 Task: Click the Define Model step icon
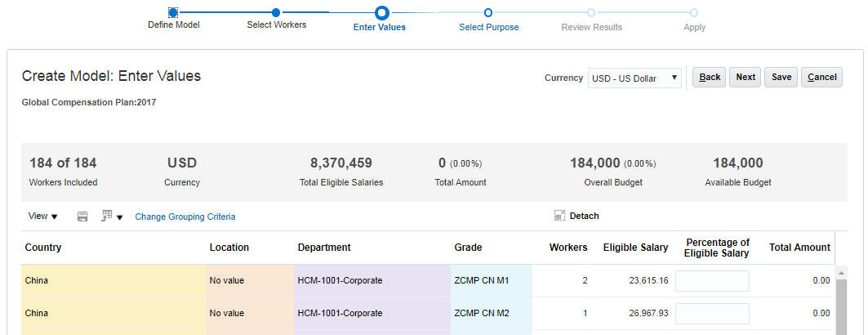pyautogui.click(x=173, y=12)
